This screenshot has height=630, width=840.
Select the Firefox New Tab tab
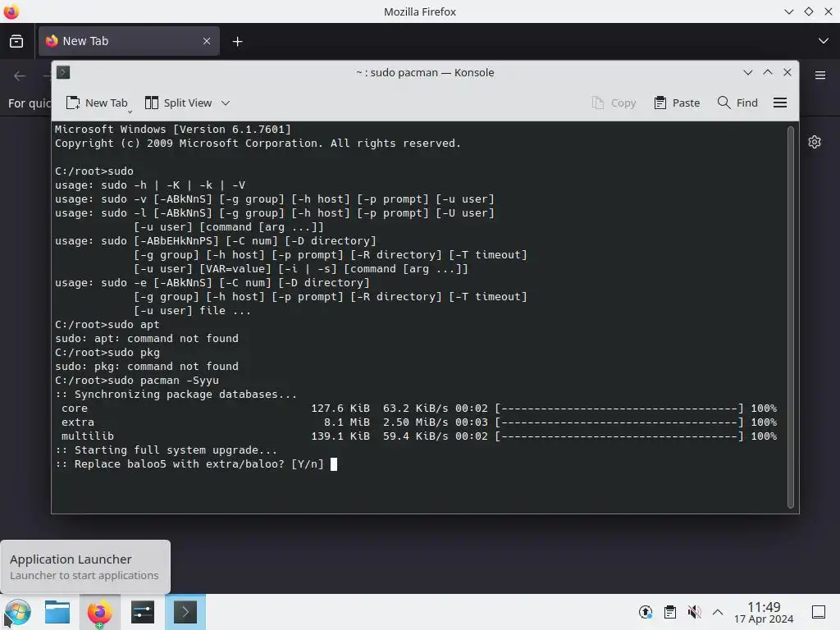(129, 41)
